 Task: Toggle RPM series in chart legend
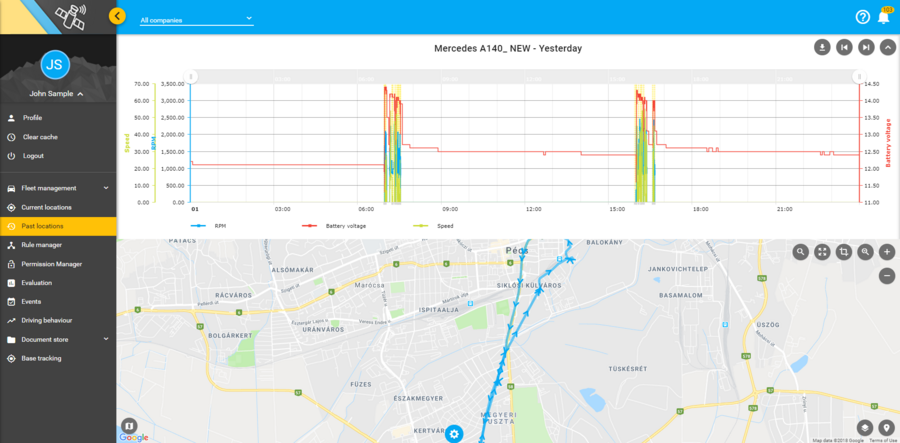click(213, 226)
